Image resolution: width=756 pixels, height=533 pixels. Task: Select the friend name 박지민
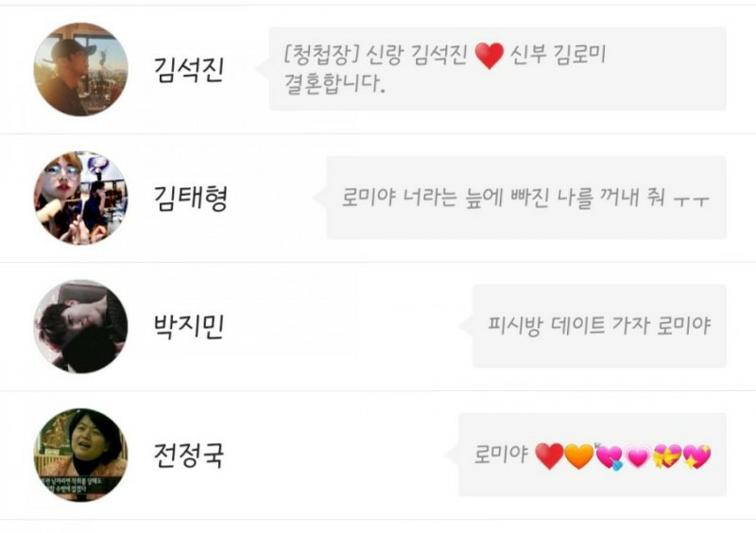pyautogui.click(x=188, y=327)
